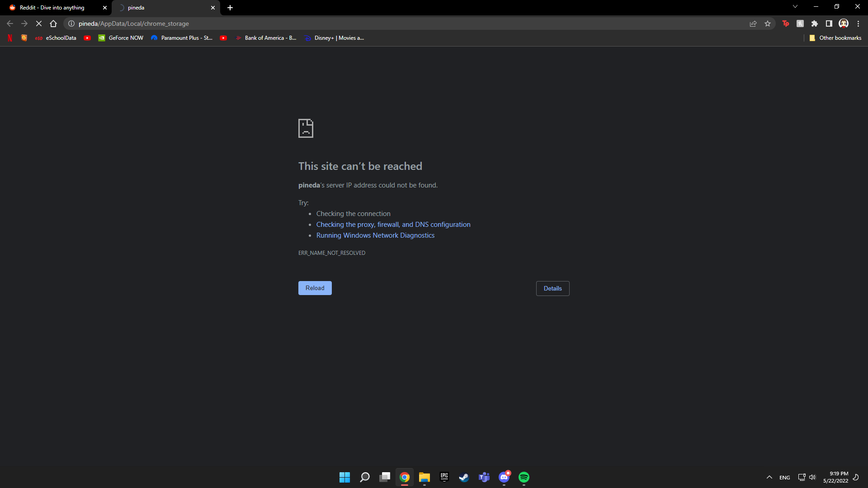Click the Netflix bookmark icon
The height and width of the screenshot is (488, 868).
pyautogui.click(x=10, y=38)
